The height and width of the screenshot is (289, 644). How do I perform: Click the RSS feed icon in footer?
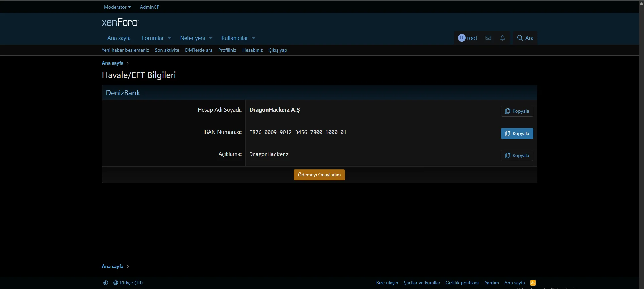point(533,283)
